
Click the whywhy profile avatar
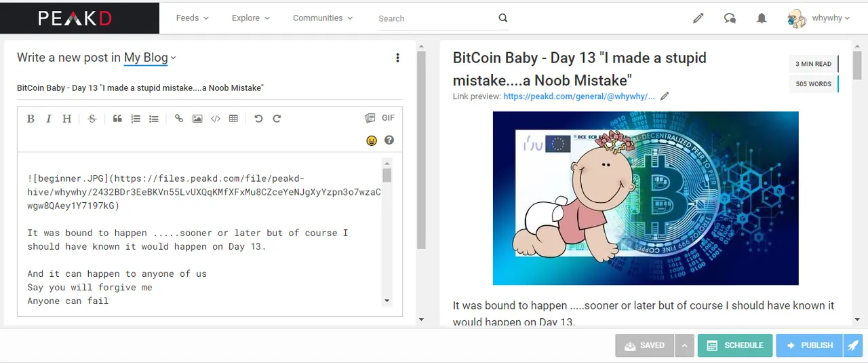(797, 18)
